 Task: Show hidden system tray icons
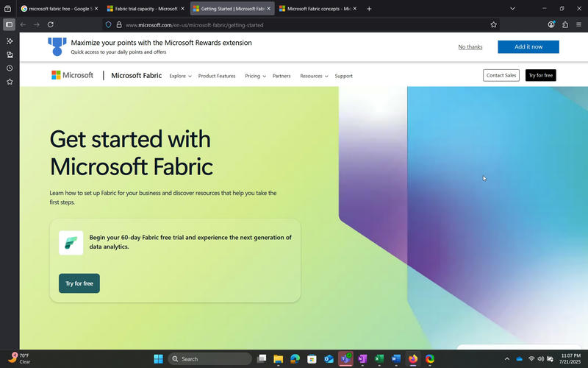507,359
